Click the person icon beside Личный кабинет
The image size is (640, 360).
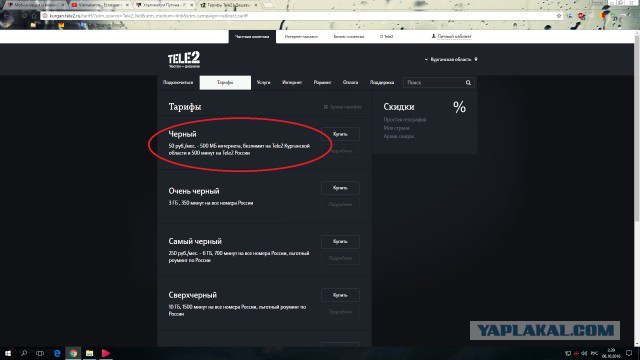click(x=433, y=36)
